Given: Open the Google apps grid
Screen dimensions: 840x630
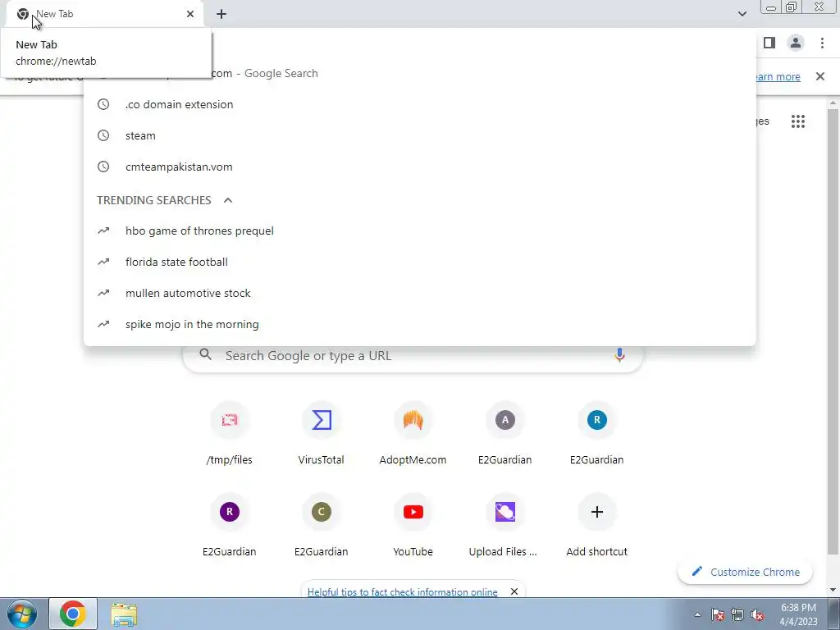Looking at the screenshot, I should [797, 121].
